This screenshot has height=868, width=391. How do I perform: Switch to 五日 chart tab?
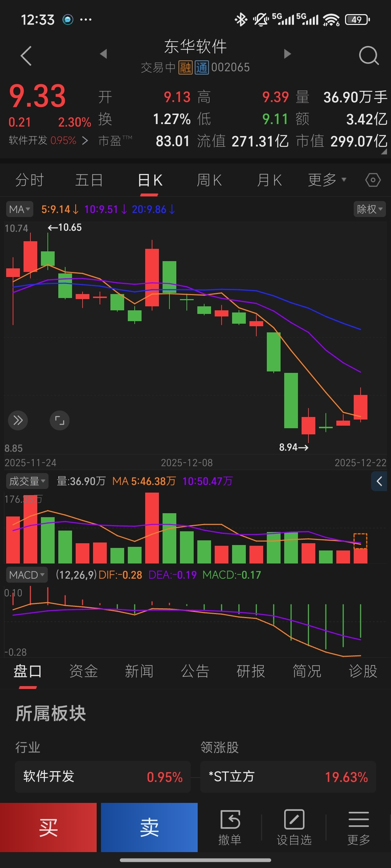pyautogui.click(x=89, y=180)
